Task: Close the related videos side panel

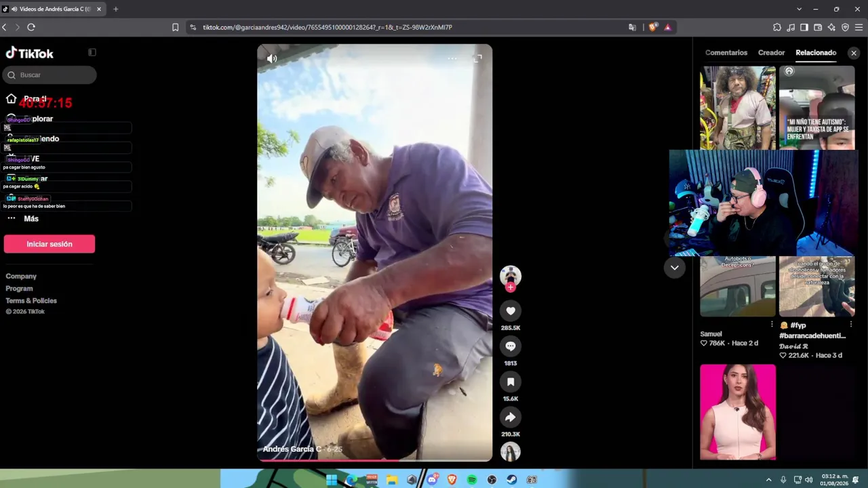Action: (854, 53)
